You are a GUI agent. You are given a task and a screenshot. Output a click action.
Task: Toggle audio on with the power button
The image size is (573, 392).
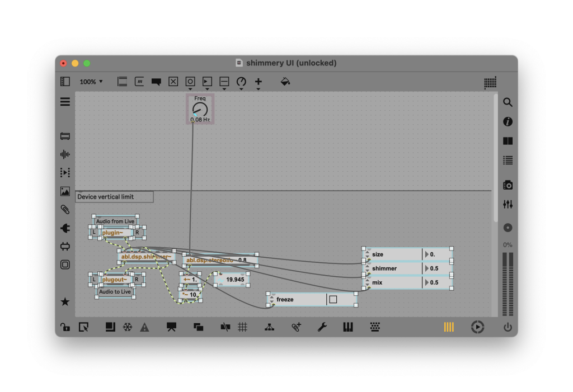[x=508, y=328]
